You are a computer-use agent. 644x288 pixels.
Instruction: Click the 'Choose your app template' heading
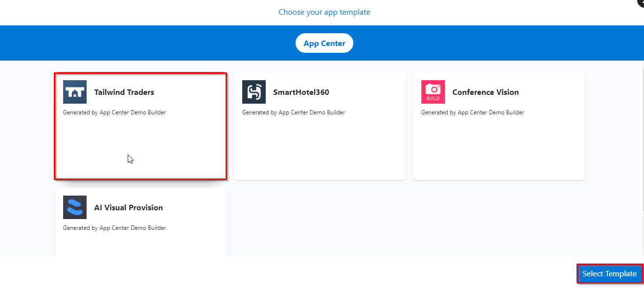pos(324,12)
